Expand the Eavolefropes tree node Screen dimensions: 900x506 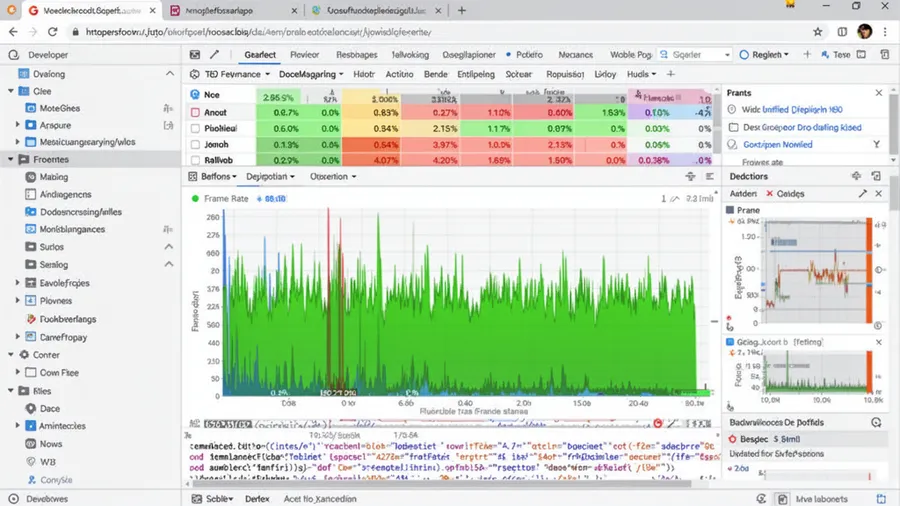[x=17, y=283]
